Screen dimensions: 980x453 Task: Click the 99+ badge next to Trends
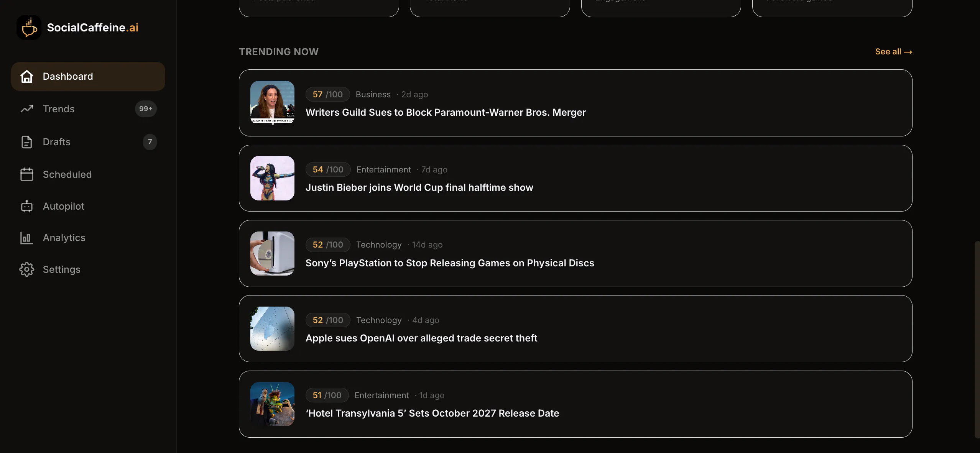tap(146, 109)
